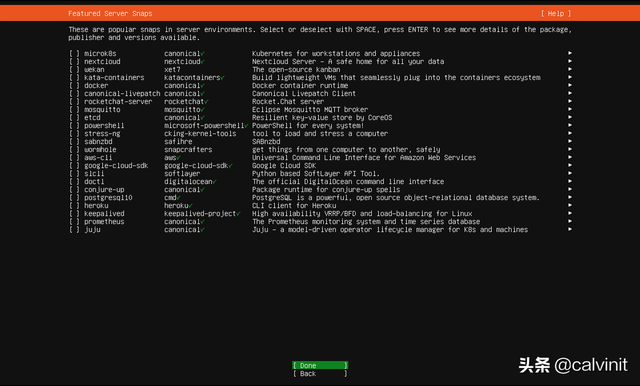
Task: Check the mosquitto snap checkbox
Action: 74,109
